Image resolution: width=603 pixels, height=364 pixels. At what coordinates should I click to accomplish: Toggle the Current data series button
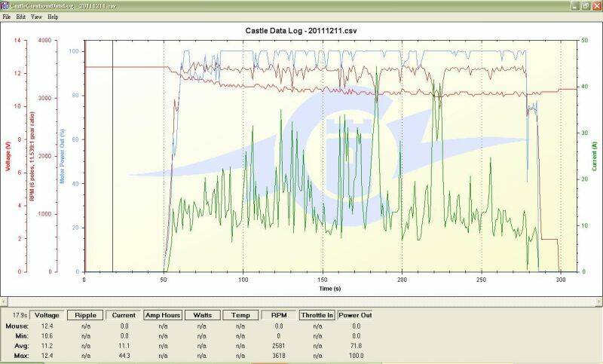pyautogui.click(x=124, y=316)
